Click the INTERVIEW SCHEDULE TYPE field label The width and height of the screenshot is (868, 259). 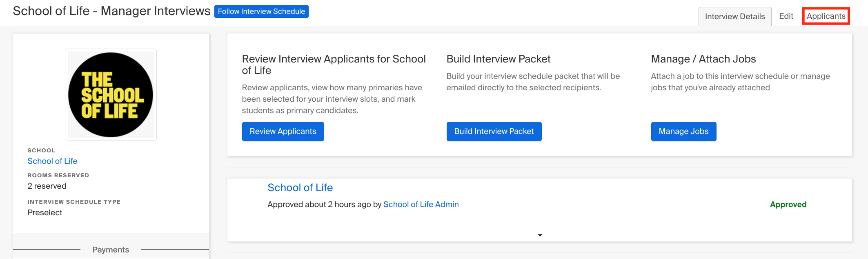click(x=74, y=202)
